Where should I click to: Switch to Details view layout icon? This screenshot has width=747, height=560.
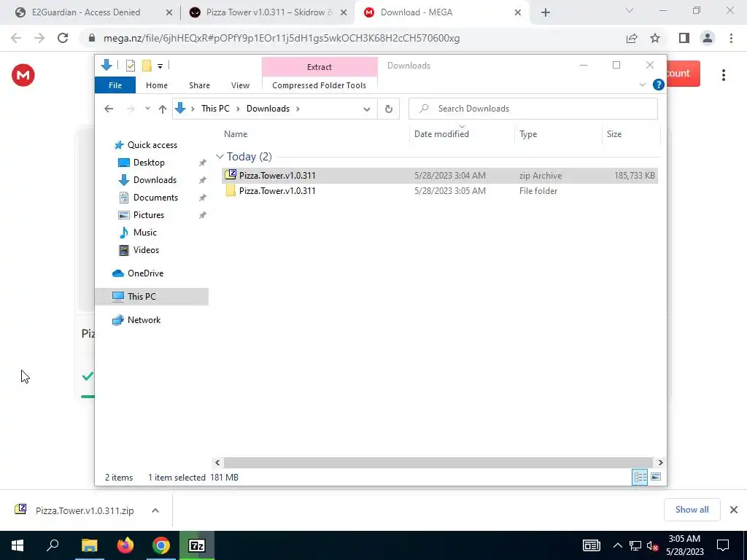point(640,477)
